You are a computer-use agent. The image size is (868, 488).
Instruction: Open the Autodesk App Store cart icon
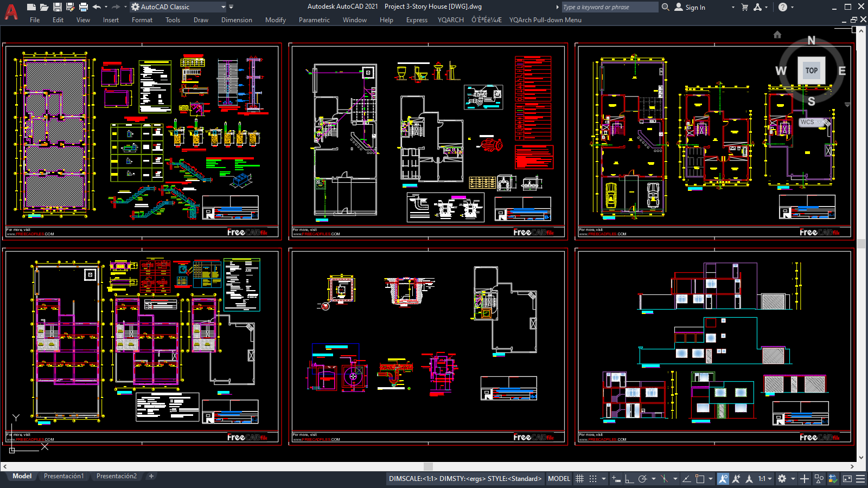tap(744, 7)
